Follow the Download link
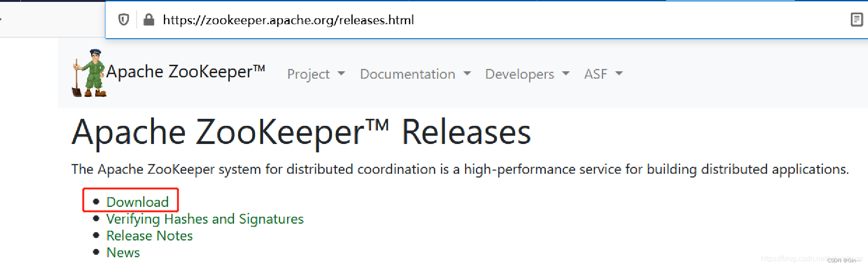Viewport: 868px width, 267px height. pos(138,202)
